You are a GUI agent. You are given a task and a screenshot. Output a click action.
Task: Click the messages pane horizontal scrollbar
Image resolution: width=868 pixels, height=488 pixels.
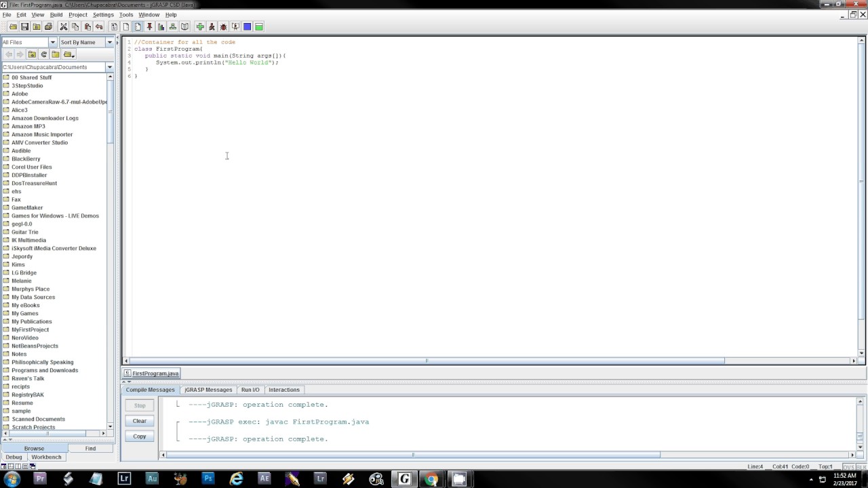tap(413, 455)
